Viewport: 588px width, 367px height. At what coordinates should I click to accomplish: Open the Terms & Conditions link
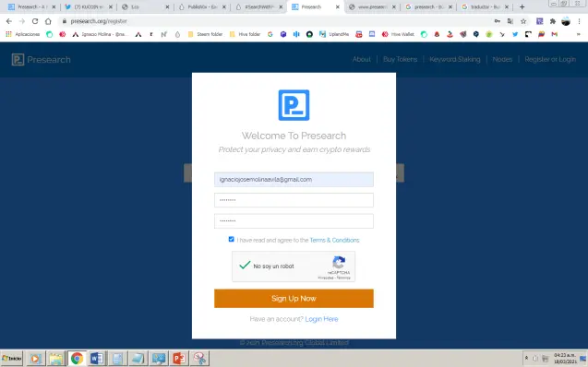334,240
